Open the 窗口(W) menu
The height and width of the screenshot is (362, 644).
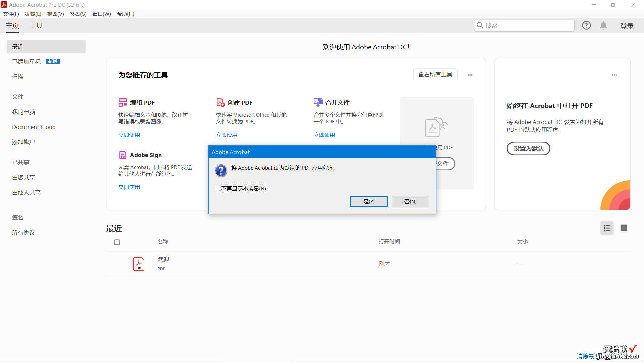102,14
